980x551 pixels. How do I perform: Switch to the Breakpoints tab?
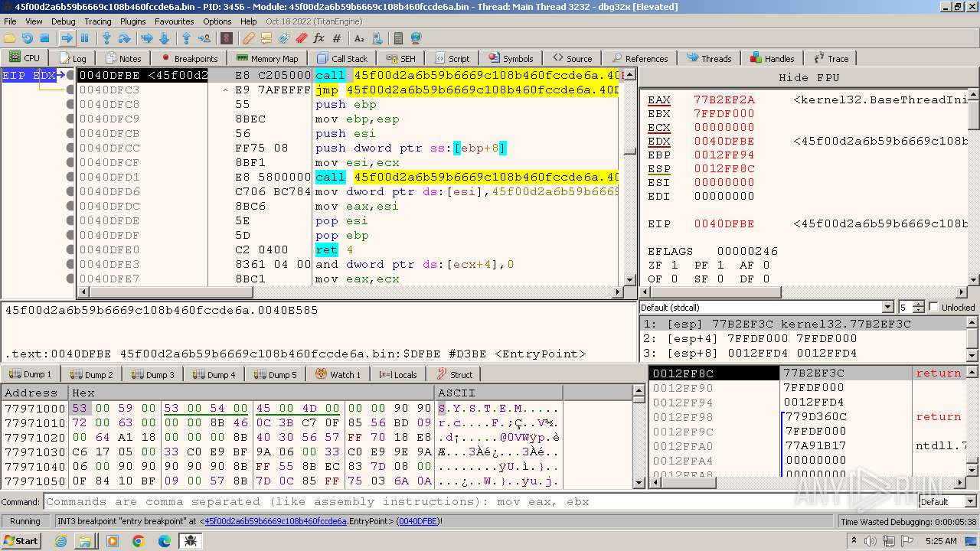point(189,58)
